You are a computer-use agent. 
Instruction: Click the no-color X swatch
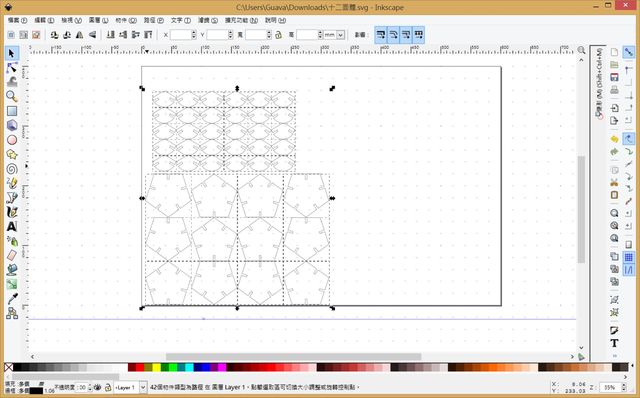pos(9,367)
